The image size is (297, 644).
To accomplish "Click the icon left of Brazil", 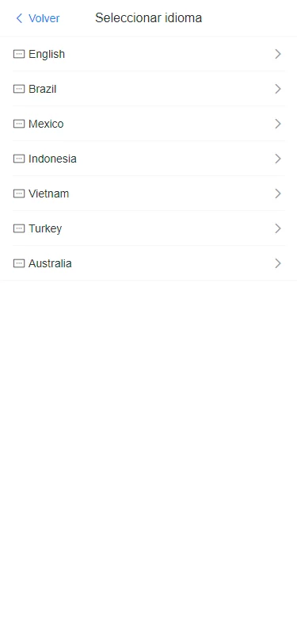I will 19,89.
